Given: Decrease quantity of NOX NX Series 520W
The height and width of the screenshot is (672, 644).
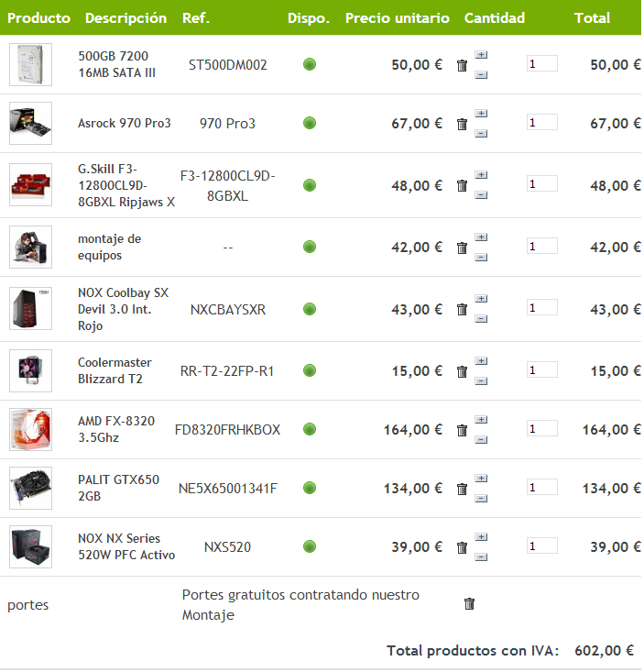Looking at the screenshot, I should pos(482,557).
